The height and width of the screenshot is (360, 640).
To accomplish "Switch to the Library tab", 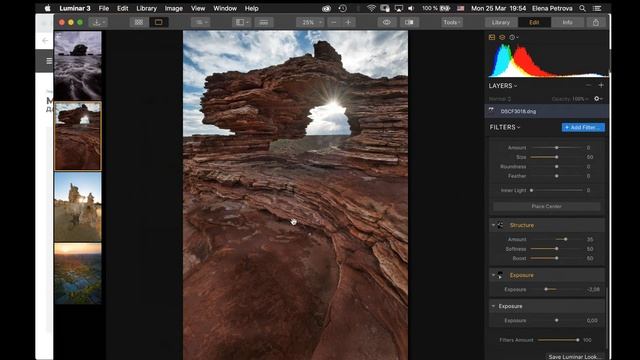I will 501,22.
